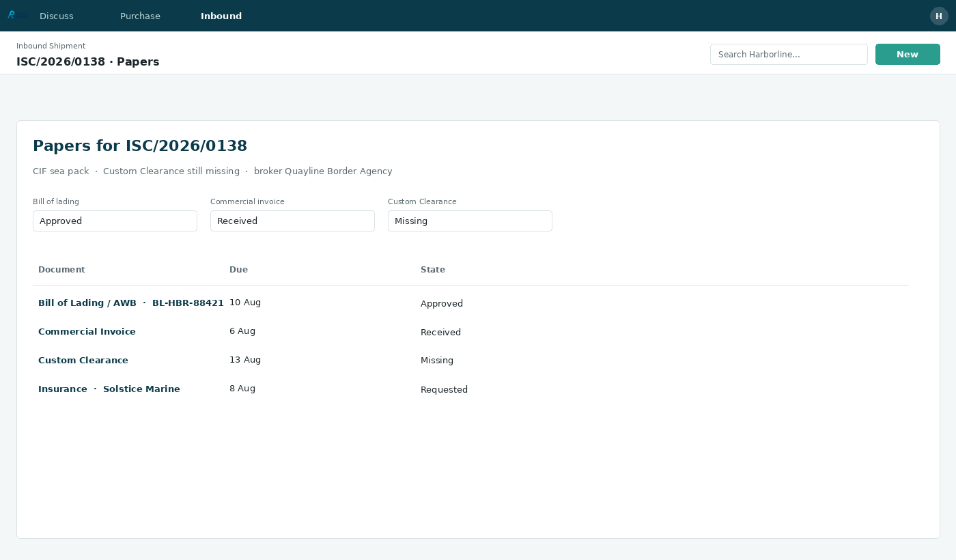Click the 10 Aug due date
Viewport: 956px width, 560px height.
pos(245,303)
